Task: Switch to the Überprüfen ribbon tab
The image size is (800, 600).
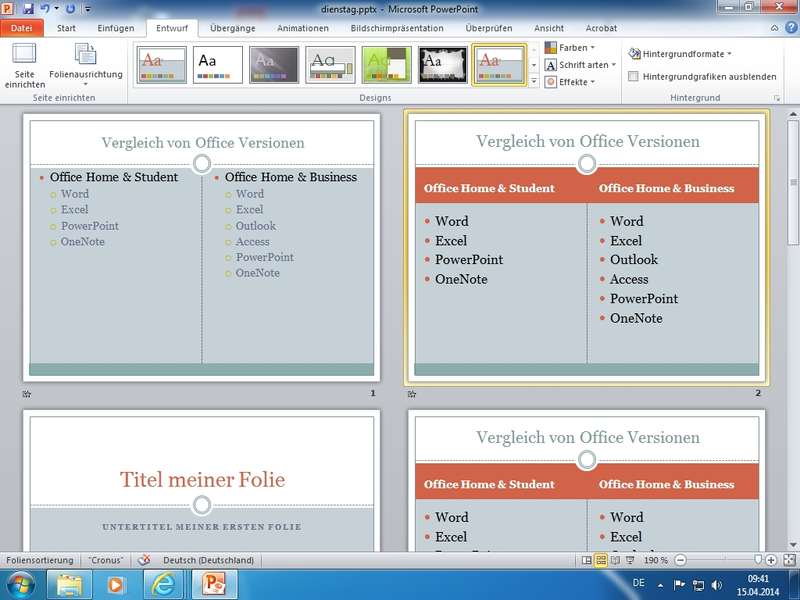Action: [488, 28]
